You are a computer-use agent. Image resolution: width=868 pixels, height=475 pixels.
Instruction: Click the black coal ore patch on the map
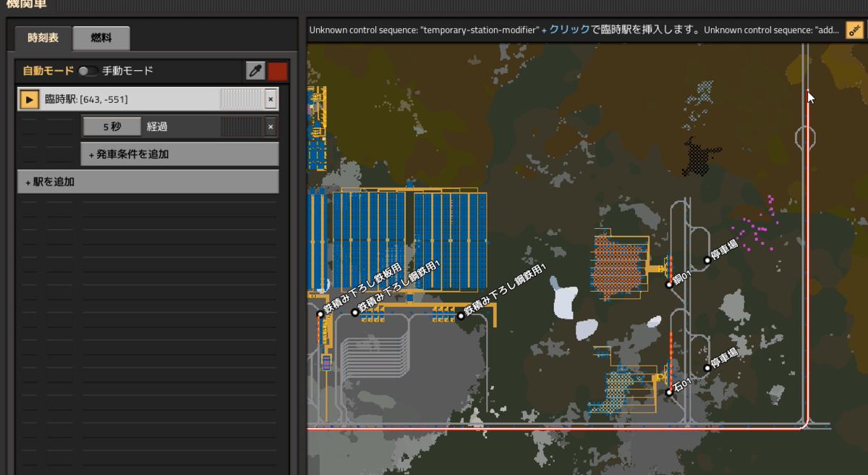pyautogui.click(x=698, y=157)
